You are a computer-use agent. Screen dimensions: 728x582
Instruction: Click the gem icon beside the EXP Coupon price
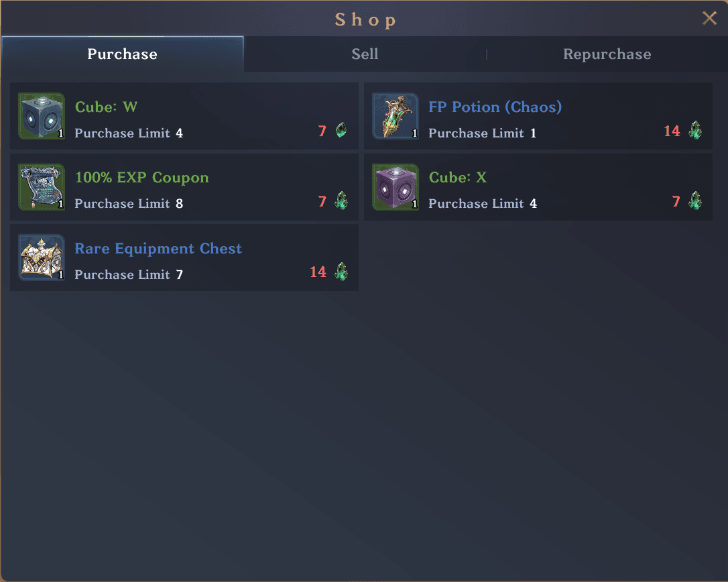tap(341, 201)
